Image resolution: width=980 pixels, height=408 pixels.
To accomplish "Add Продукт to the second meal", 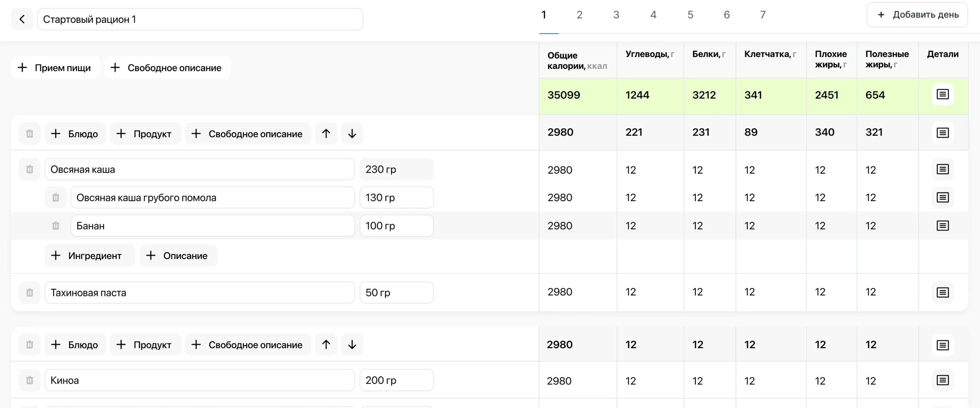I will click(145, 344).
